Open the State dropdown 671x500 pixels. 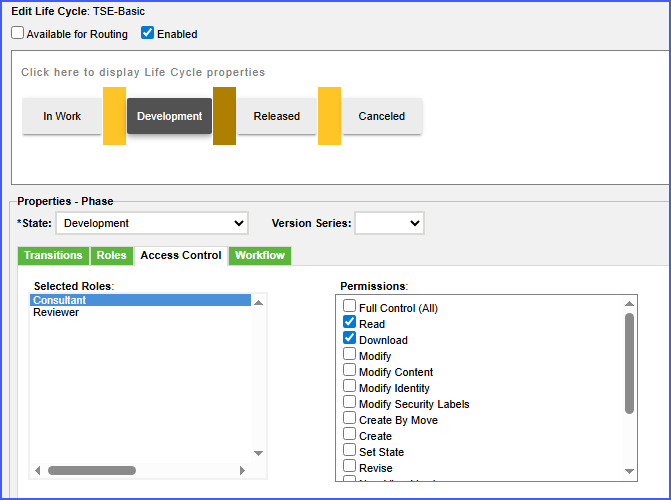coord(152,223)
